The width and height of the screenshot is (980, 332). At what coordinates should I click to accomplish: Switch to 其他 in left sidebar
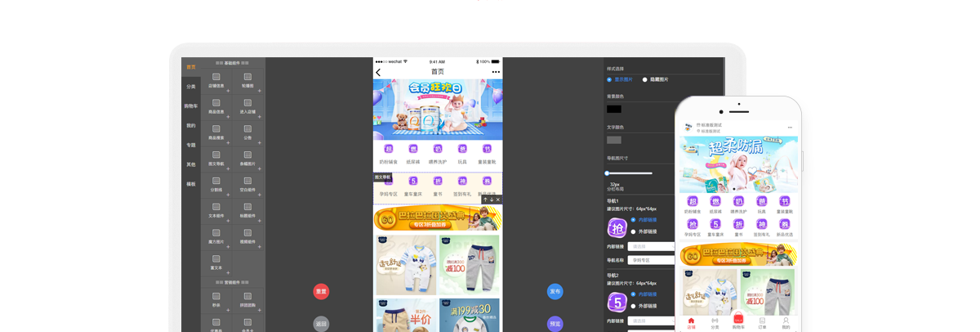coord(191,164)
